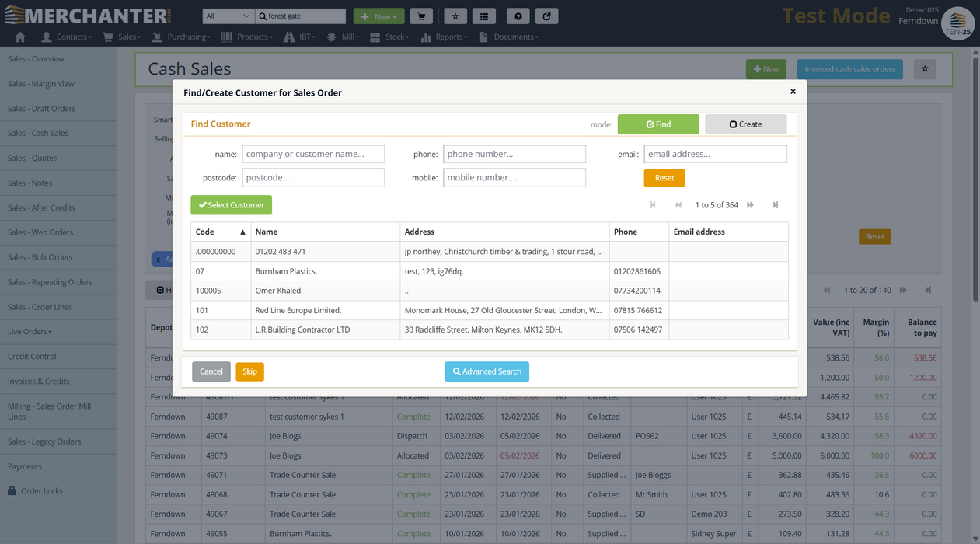Go to next page of cash sales list
The height and width of the screenshot is (544, 980).
point(903,290)
